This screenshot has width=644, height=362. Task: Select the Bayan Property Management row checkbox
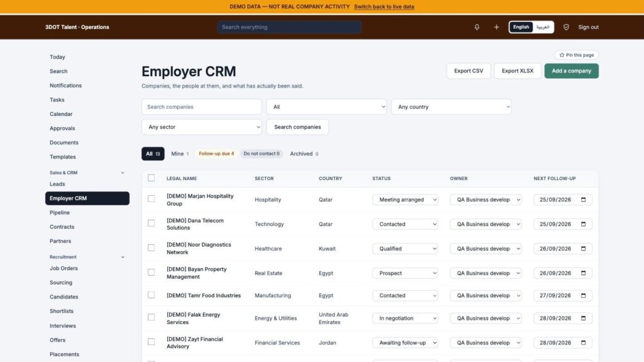pos(151,273)
